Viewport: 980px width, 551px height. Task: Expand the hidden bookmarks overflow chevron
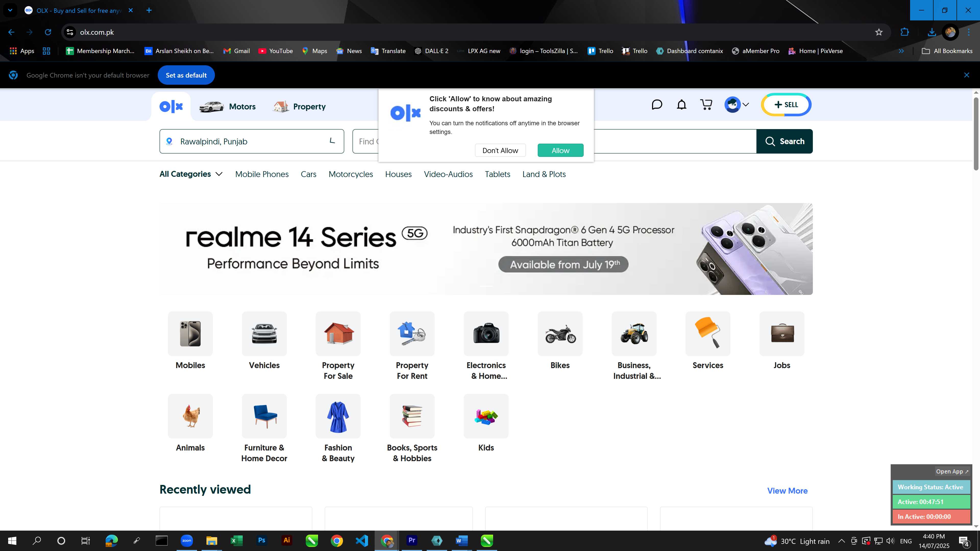[x=901, y=51]
